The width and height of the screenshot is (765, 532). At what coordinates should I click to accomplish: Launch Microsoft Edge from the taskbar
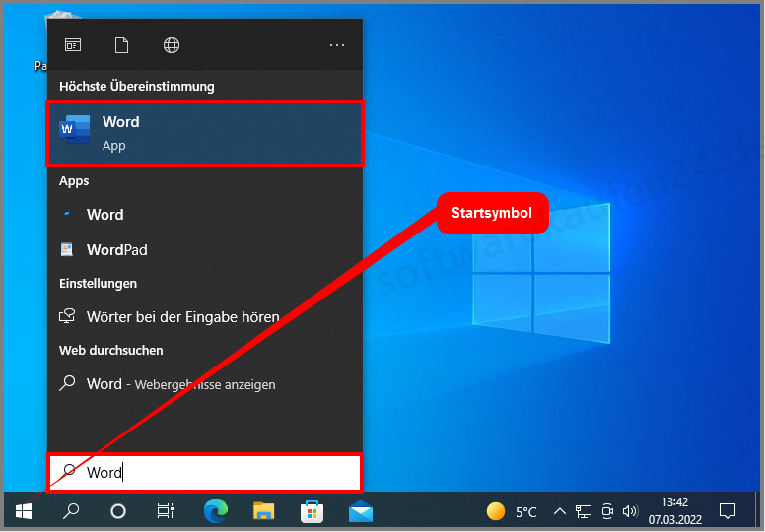point(215,511)
